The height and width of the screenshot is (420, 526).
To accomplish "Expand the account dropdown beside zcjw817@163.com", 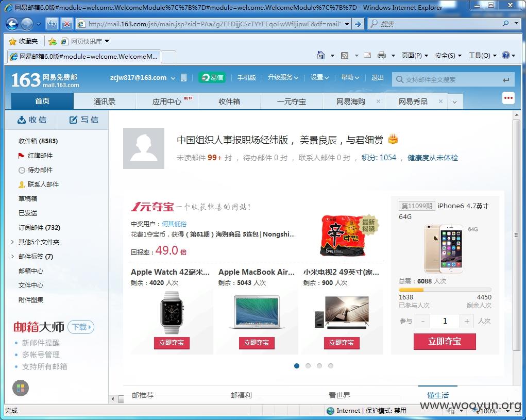I will pyautogui.click(x=173, y=78).
